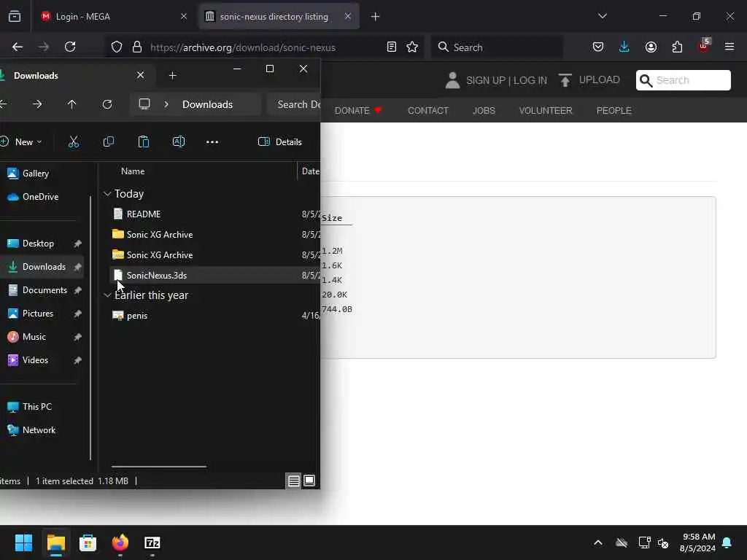Image resolution: width=747 pixels, height=560 pixels.
Task: Open Desktop in the navigation pane
Action: click(38, 244)
